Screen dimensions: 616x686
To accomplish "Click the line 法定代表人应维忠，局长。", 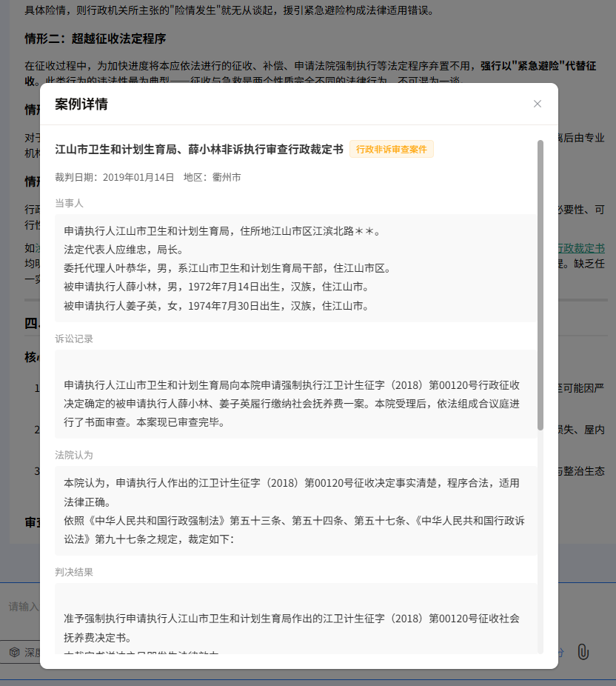I will click(x=126, y=250).
